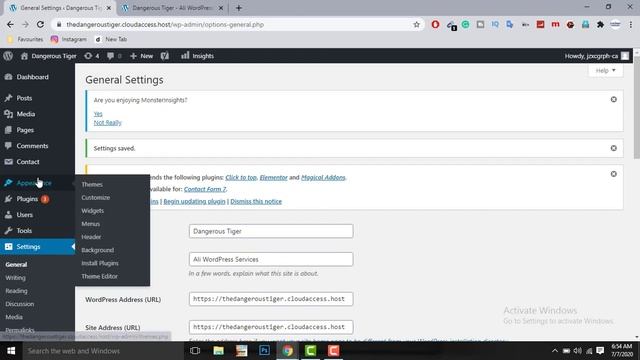Screen dimensions: 640x360
Task: Click the New content button
Action: 141,56
